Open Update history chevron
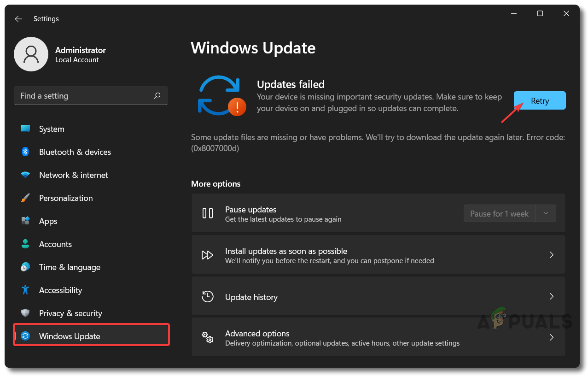The image size is (588, 376). coord(551,296)
